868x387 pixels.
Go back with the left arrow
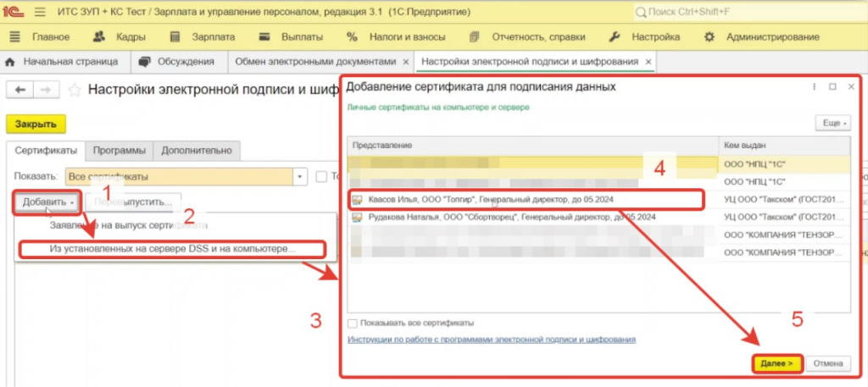[x=20, y=91]
